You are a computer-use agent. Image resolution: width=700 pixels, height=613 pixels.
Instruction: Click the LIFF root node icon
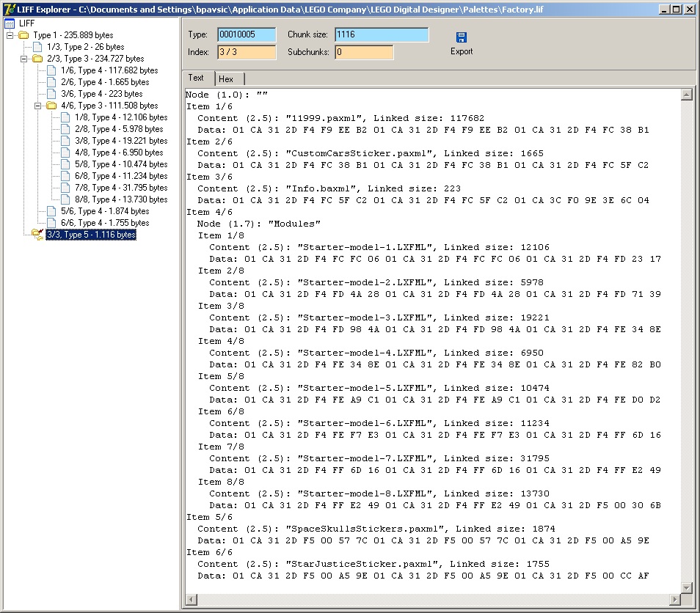(10, 23)
